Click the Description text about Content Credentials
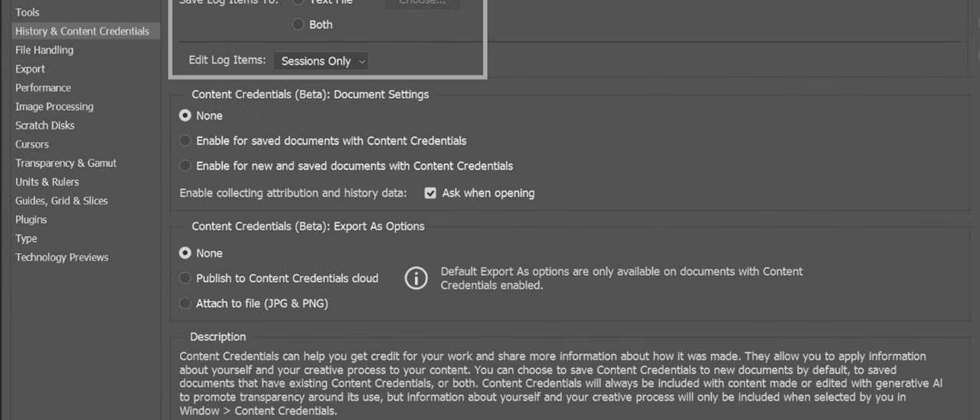Viewport: 980px width, 420px height. pyautogui.click(x=554, y=383)
